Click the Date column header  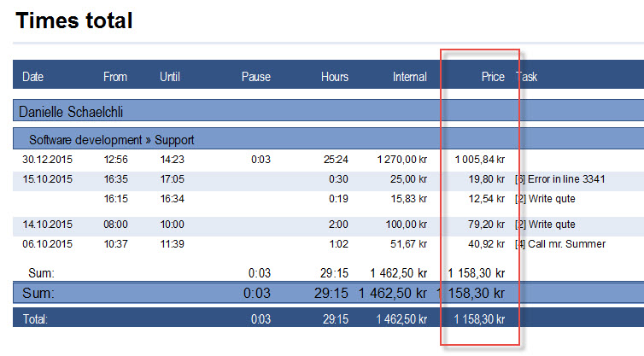[32, 77]
